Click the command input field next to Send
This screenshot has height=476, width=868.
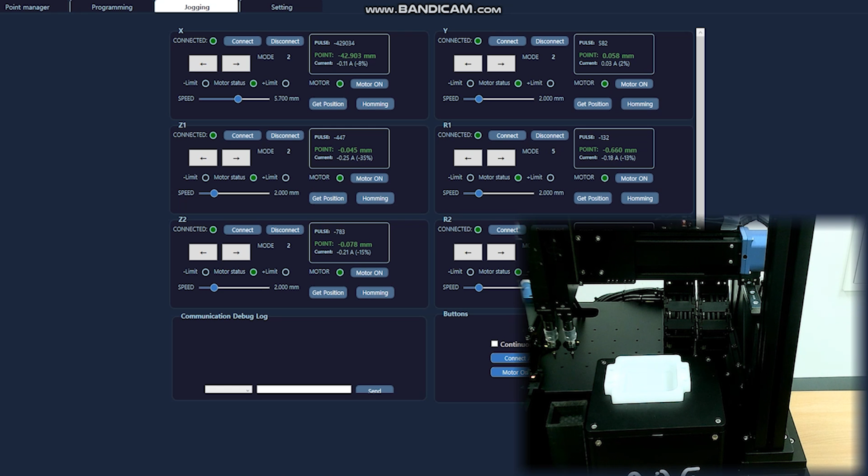point(304,389)
